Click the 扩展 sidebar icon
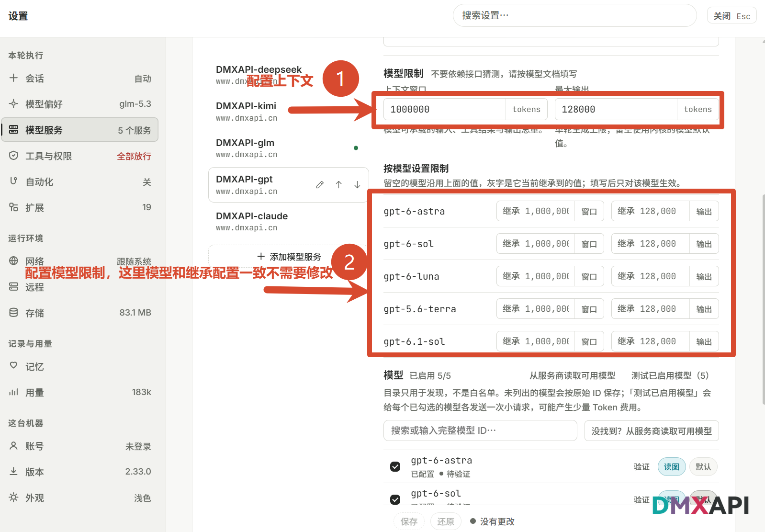Screen dimensions: 765x532 pos(13,207)
